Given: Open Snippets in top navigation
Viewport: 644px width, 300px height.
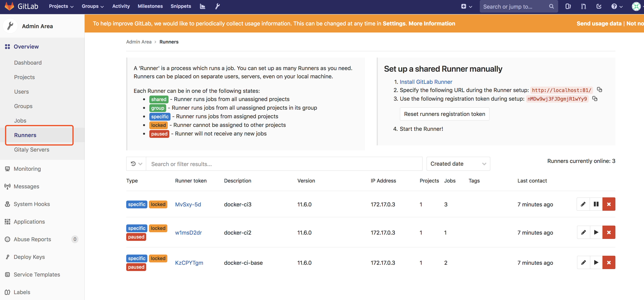Looking at the screenshot, I should (x=181, y=6).
